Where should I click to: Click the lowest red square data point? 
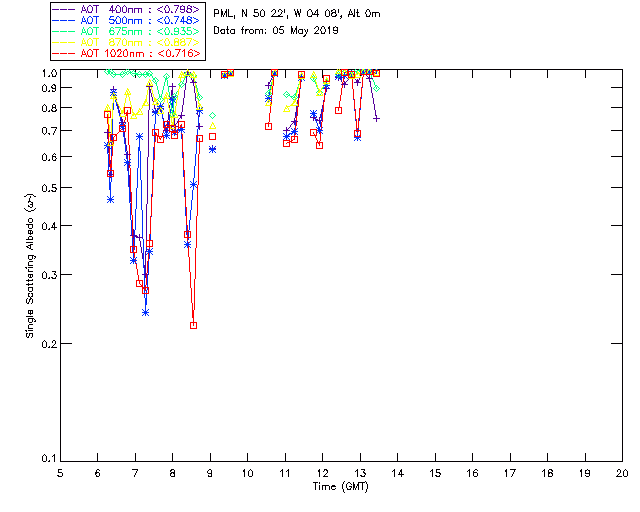(194, 325)
